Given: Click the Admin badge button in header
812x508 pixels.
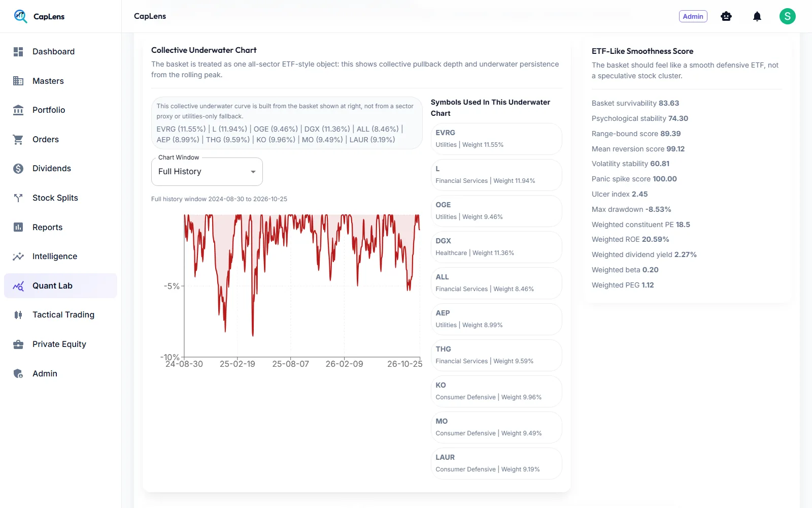Looking at the screenshot, I should 693,16.
